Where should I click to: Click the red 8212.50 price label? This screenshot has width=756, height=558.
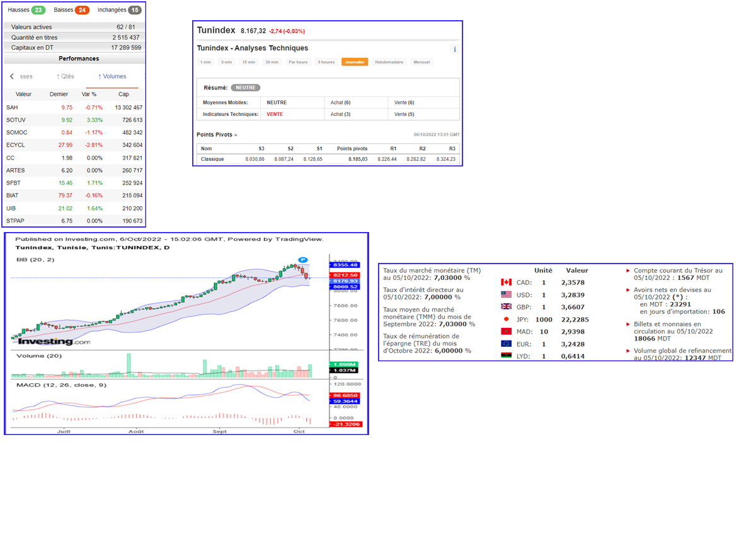(345, 275)
